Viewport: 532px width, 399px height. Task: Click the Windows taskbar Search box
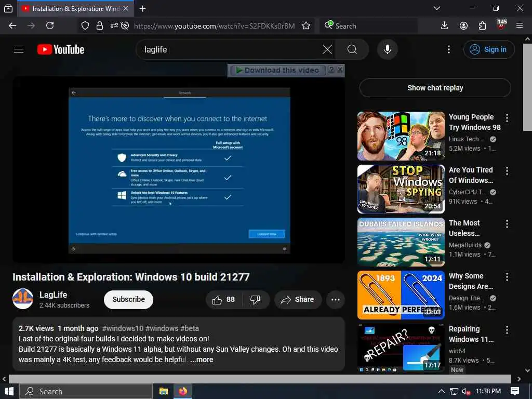click(x=86, y=392)
